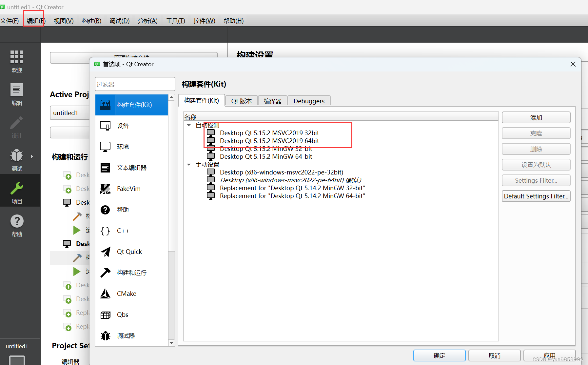The image size is (588, 365).
Task: Open the 工具(T) menu
Action: click(x=176, y=21)
